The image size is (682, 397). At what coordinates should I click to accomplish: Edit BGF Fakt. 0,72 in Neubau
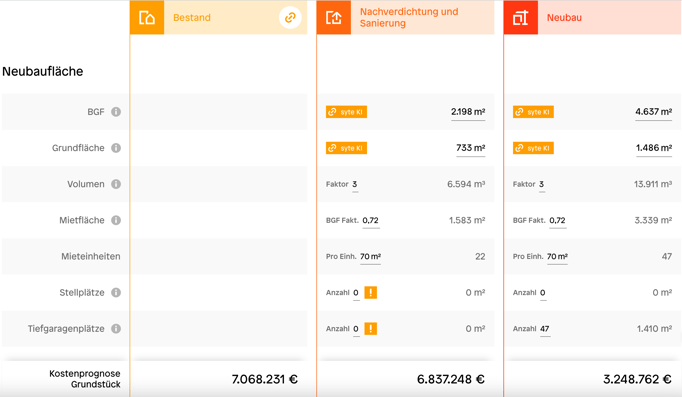[558, 220]
